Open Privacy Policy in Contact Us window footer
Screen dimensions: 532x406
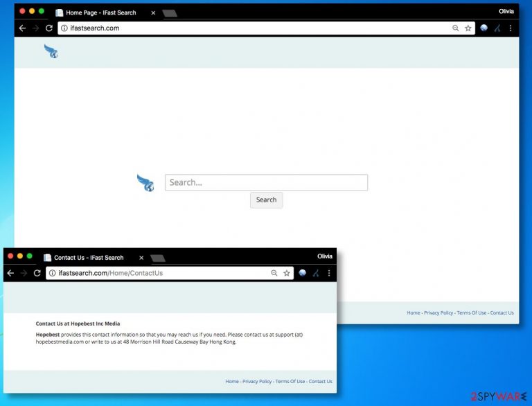pyautogui.click(x=257, y=381)
